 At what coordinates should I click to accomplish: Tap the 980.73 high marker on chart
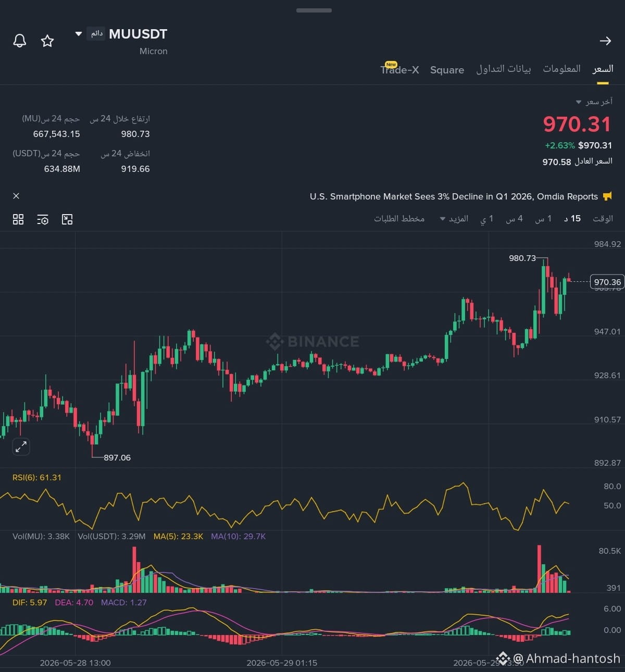click(x=522, y=258)
